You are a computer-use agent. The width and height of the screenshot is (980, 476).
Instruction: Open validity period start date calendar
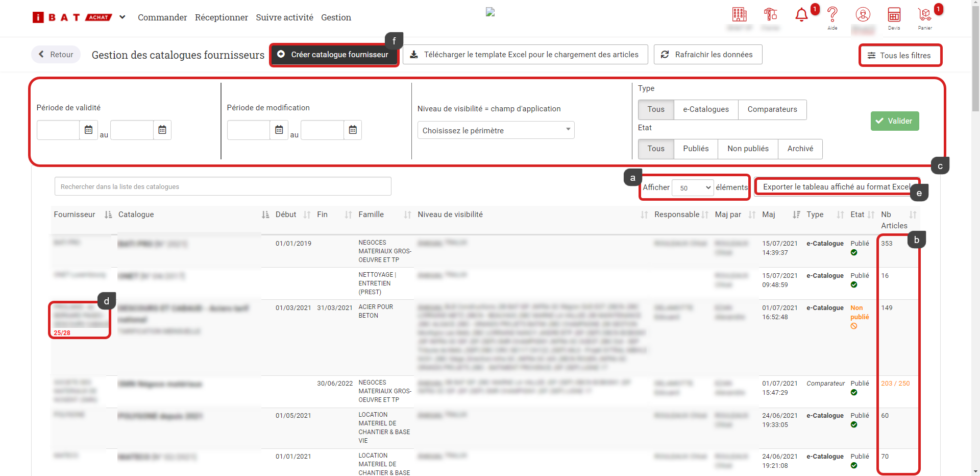[88, 130]
